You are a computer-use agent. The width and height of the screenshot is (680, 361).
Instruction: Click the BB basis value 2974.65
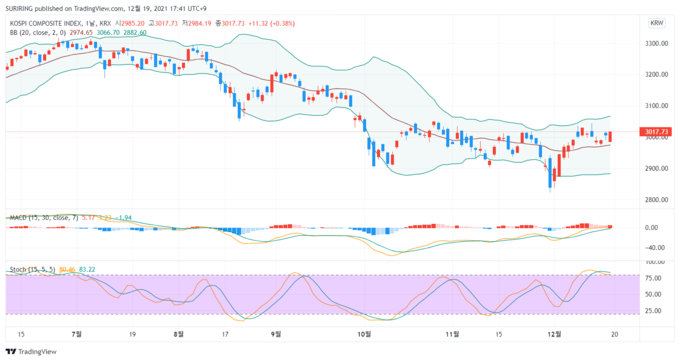click(x=82, y=33)
